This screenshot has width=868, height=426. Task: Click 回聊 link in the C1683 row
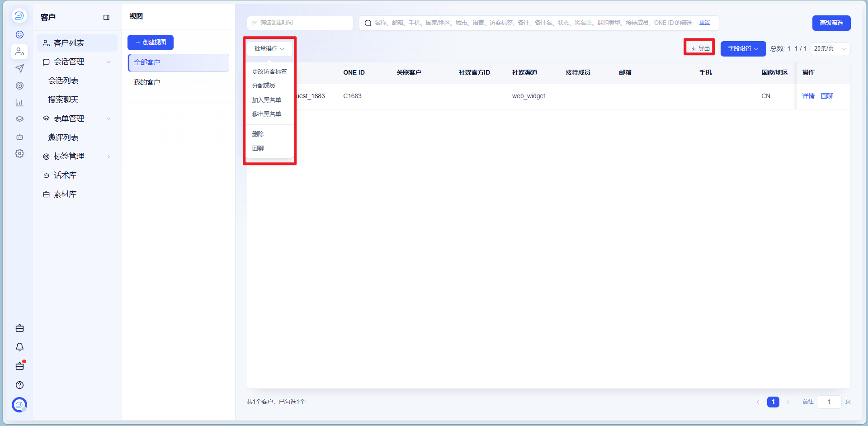(827, 96)
